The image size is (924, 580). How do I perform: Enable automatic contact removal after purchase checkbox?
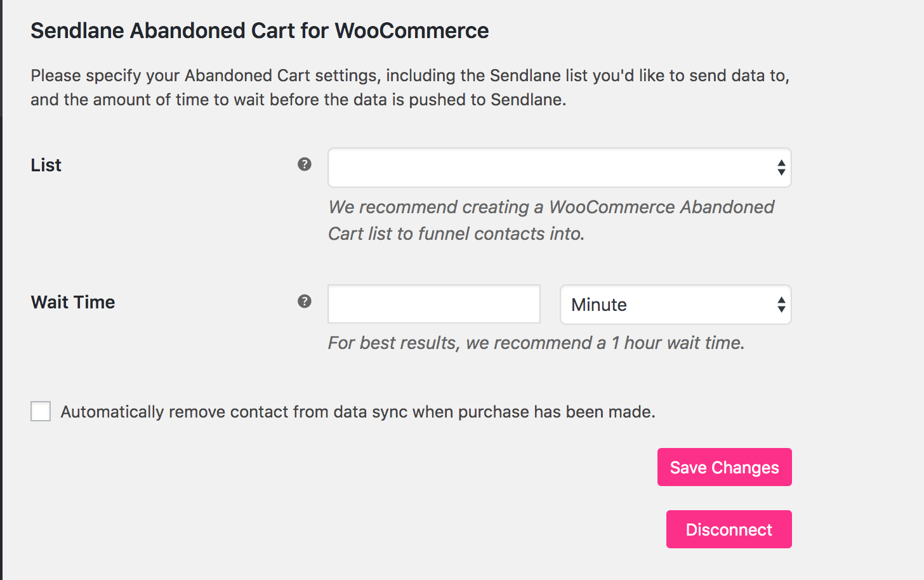(x=41, y=411)
